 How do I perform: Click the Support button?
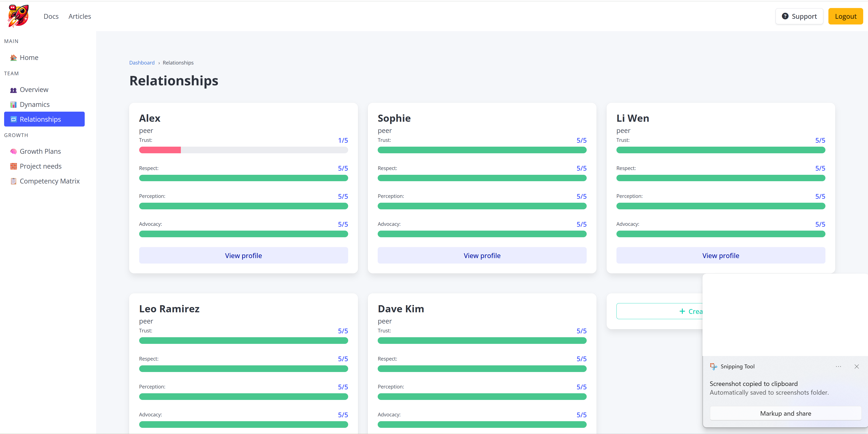(799, 16)
